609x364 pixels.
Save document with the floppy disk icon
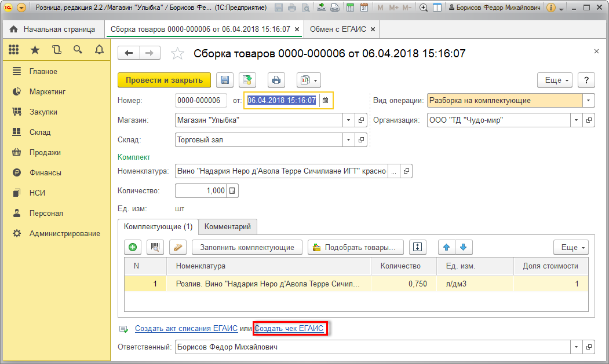(224, 80)
